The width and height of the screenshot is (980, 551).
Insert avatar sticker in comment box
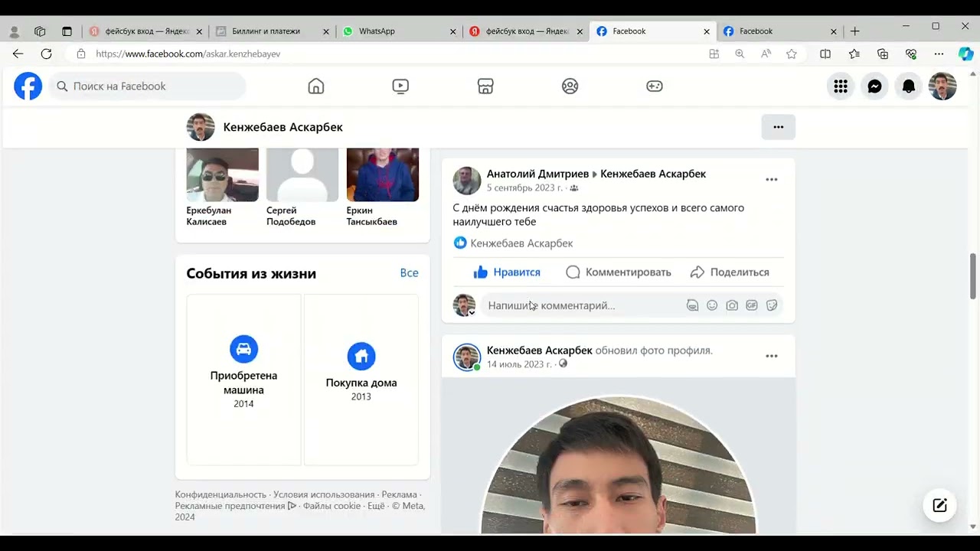[692, 305]
